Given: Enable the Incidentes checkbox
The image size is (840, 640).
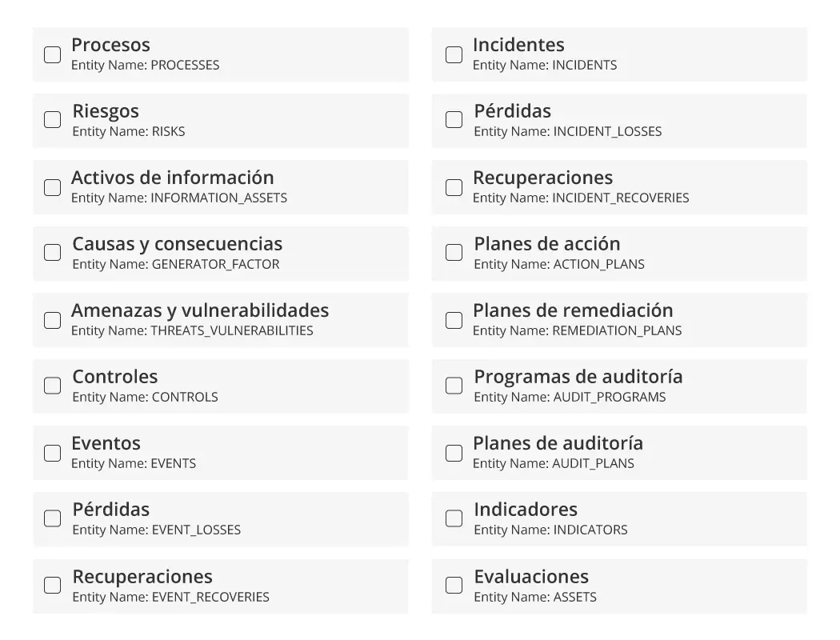Looking at the screenshot, I should click(454, 54).
